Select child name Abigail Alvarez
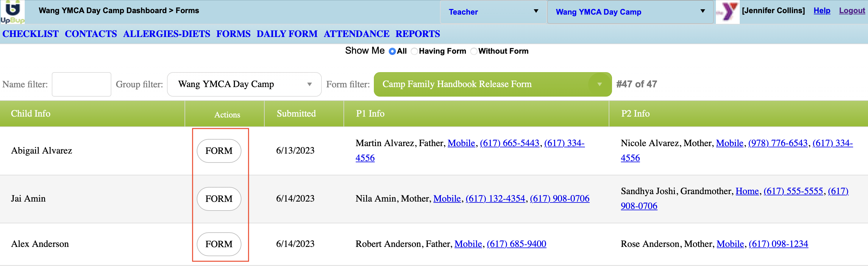This screenshot has width=868, height=266. click(41, 151)
